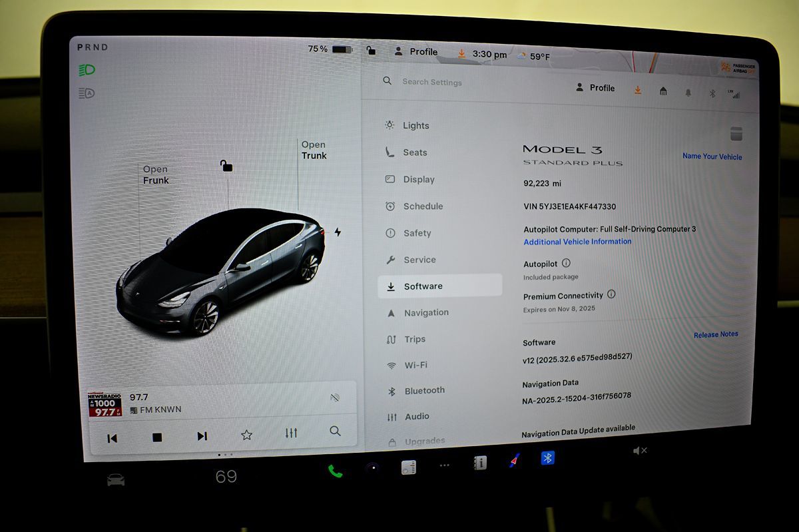
Task: Expand Premium Connectivity info icon
Action: coord(611,294)
